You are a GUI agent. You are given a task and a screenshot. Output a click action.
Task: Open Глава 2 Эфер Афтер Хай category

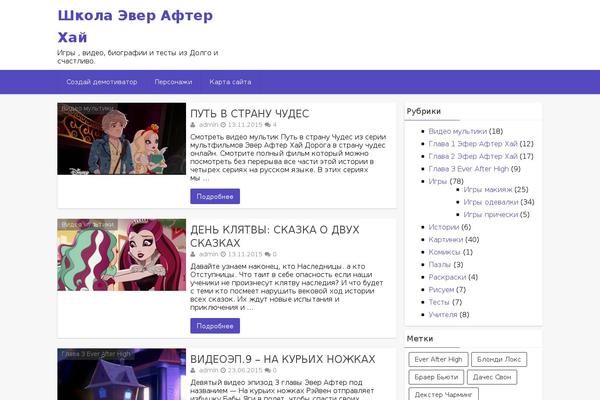pyautogui.click(x=473, y=157)
